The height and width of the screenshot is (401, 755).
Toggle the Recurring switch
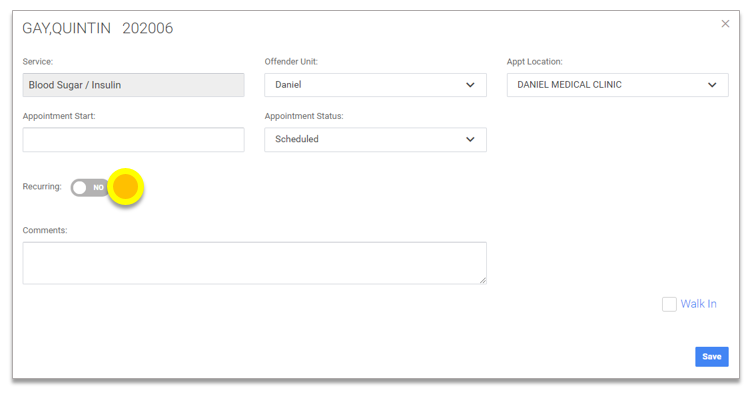90,187
